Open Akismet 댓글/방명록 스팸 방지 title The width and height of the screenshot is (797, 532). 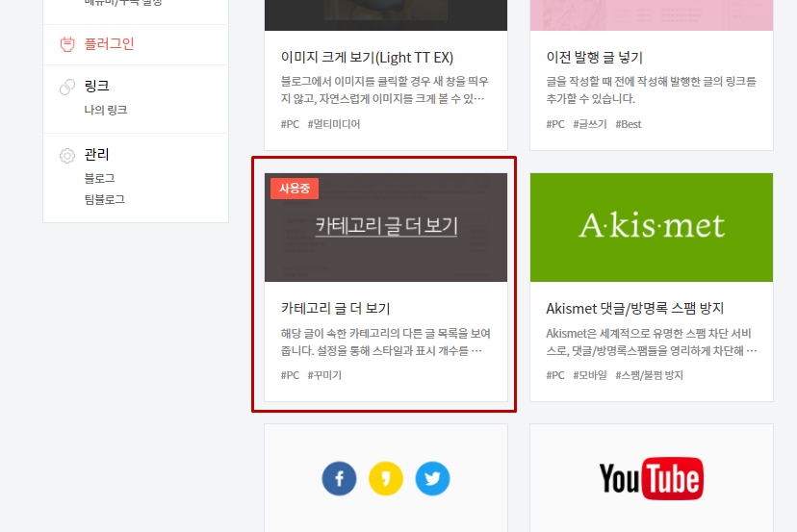point(634,309)
